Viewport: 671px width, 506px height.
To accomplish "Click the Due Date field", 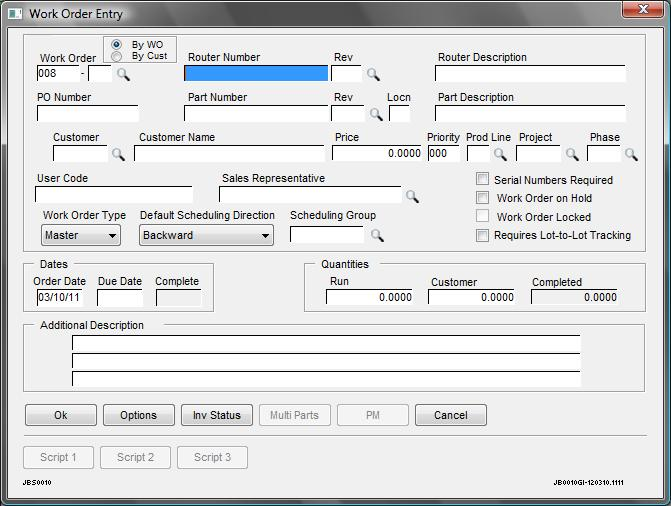I will point(120,298).
